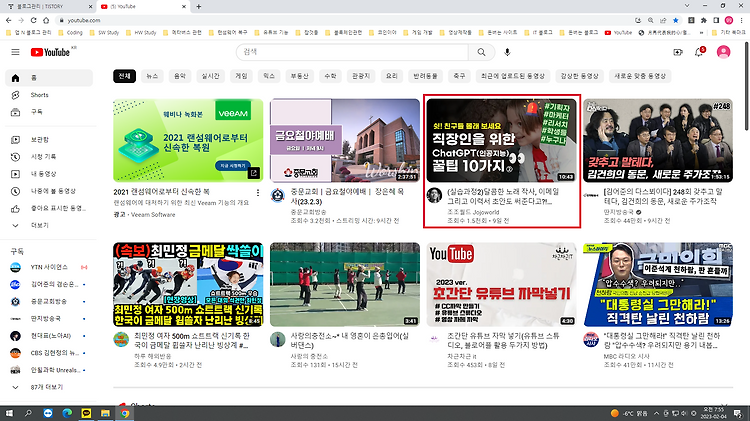The width and height of the screenshot is (750, 421).
Task: Open the Veeam Software advertiser link
Action: coord(153,215)
